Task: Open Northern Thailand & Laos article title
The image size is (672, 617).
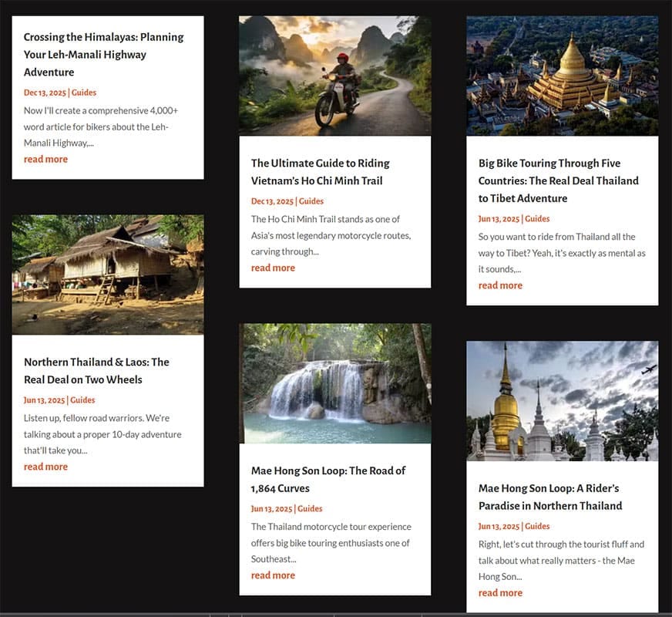Action: click(96, 371)
